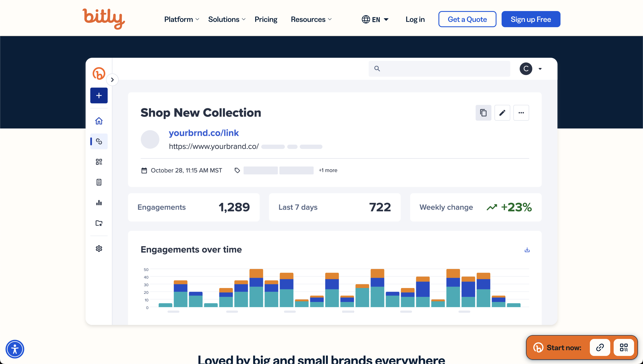The height and width of the screenshot is (364, 643).
Task: Open the Settings gear in sidebar
Action: click(99, 248)
